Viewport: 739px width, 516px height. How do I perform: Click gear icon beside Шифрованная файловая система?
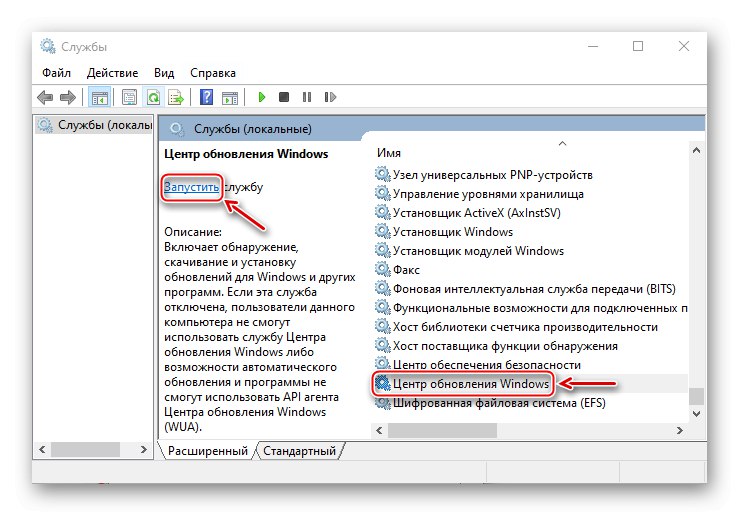[x=383, y=403]
